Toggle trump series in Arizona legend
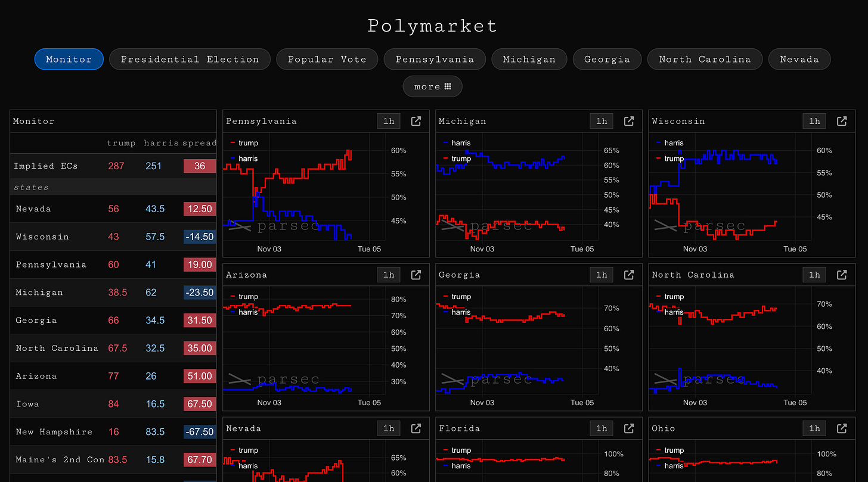This screenshot has height=482, width=868. pos(244,297)
